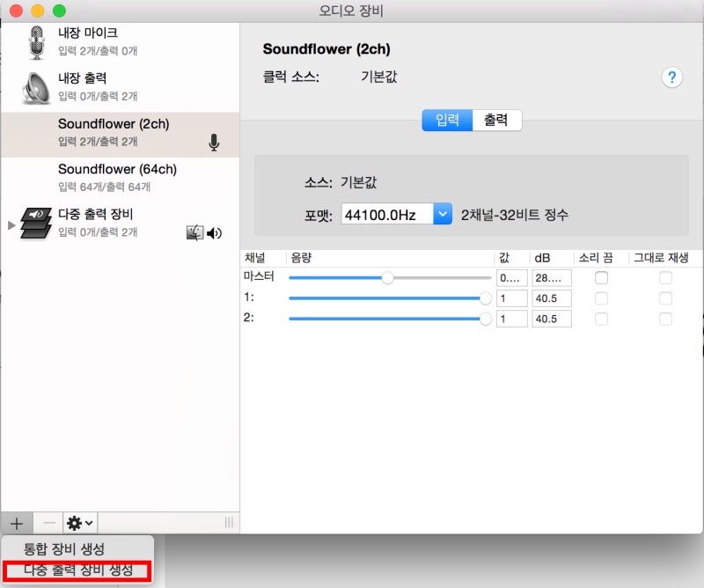704x588 pixels.
Task: Click the 소스: 기본값 label
Action: point(341,182)
